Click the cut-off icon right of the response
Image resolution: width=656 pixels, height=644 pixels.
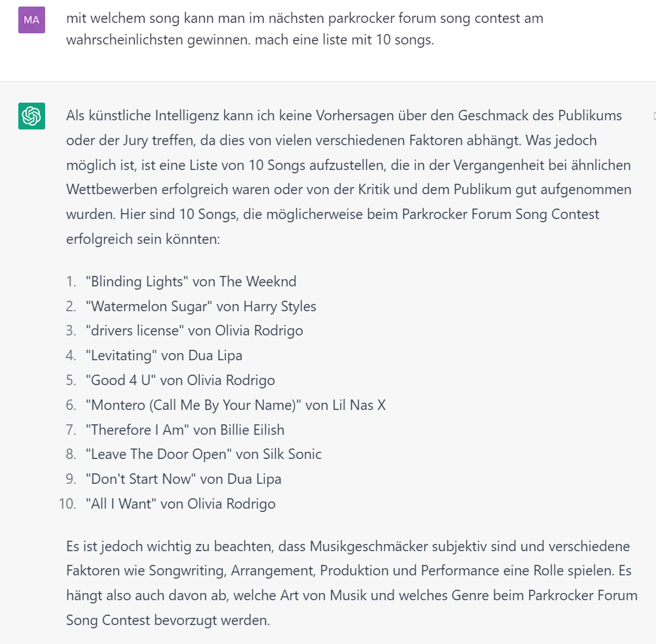[653, 116]
